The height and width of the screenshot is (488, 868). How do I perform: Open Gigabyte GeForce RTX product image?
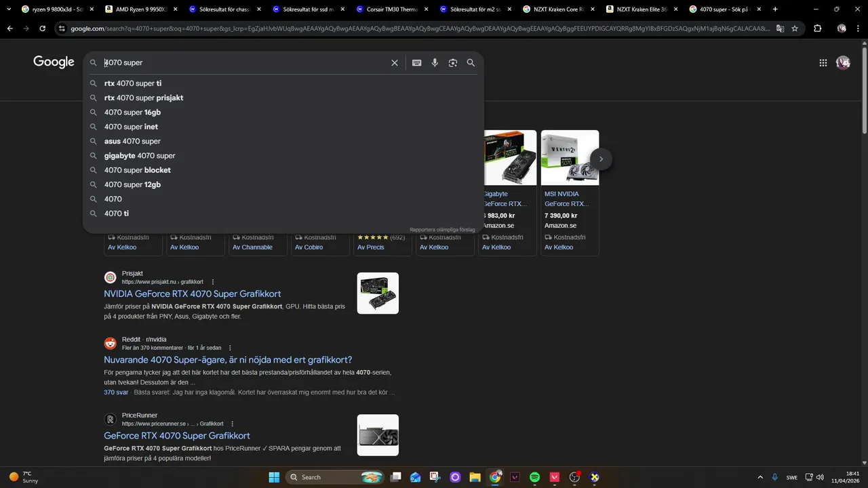(x=509, y=157)
